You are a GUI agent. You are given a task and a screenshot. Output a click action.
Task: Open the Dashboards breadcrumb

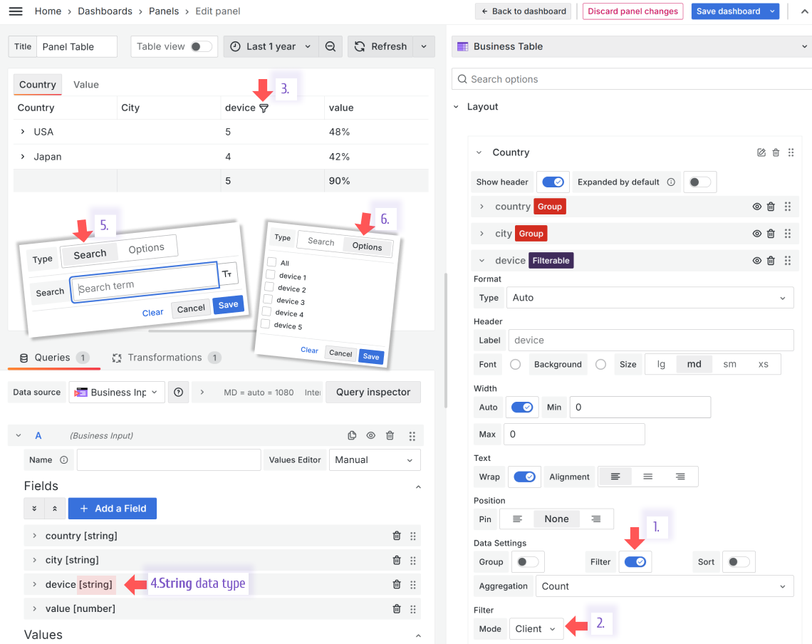coord(105,11)
